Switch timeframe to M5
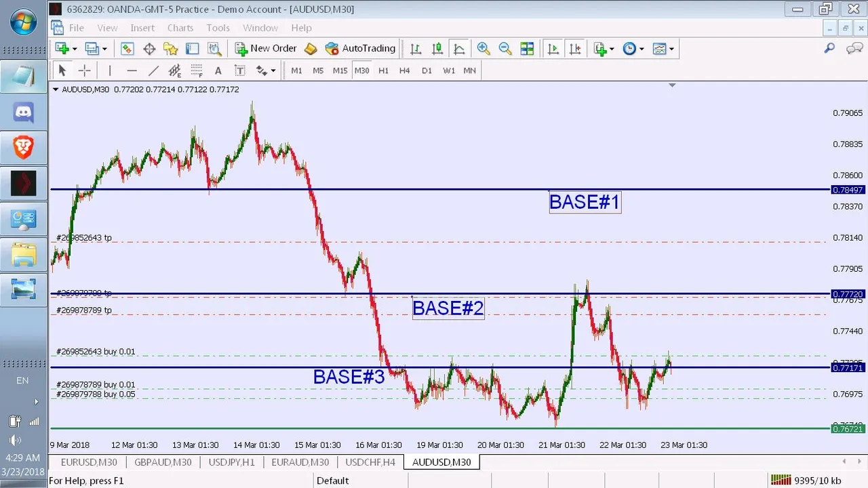Screen dimensions: 868x488 318,70
